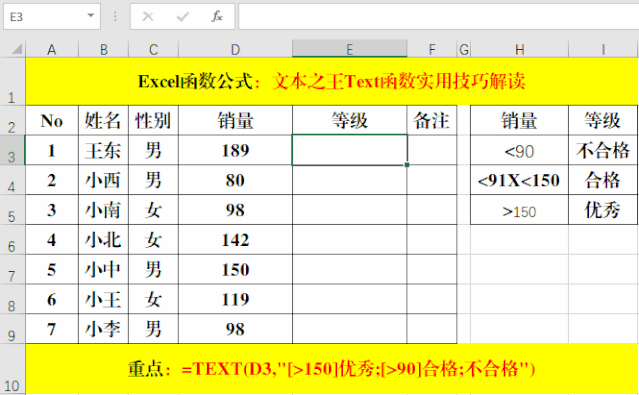Click the '性别' header cell
Screen dimensions: 639x395
tap(153, 121)
